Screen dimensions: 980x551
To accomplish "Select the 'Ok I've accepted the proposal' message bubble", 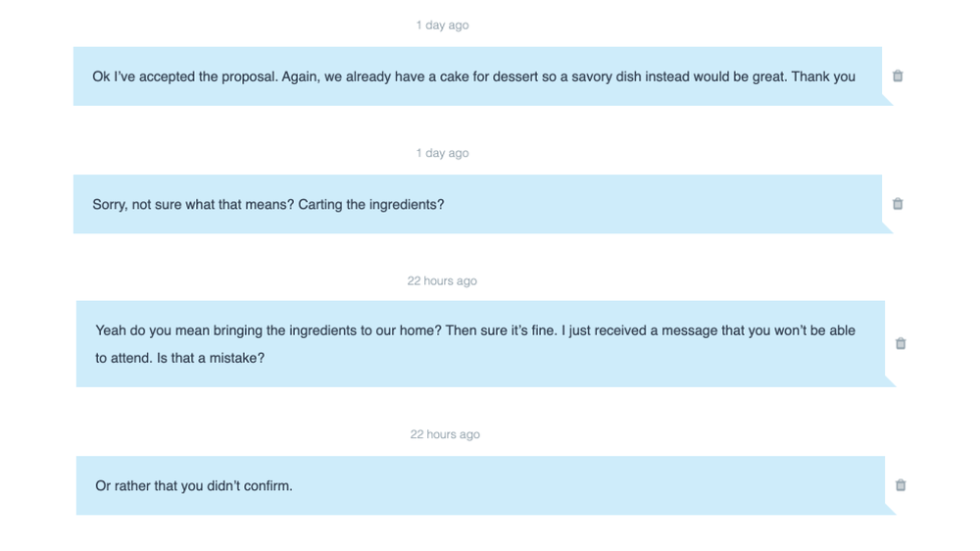I will pos(477,76).
